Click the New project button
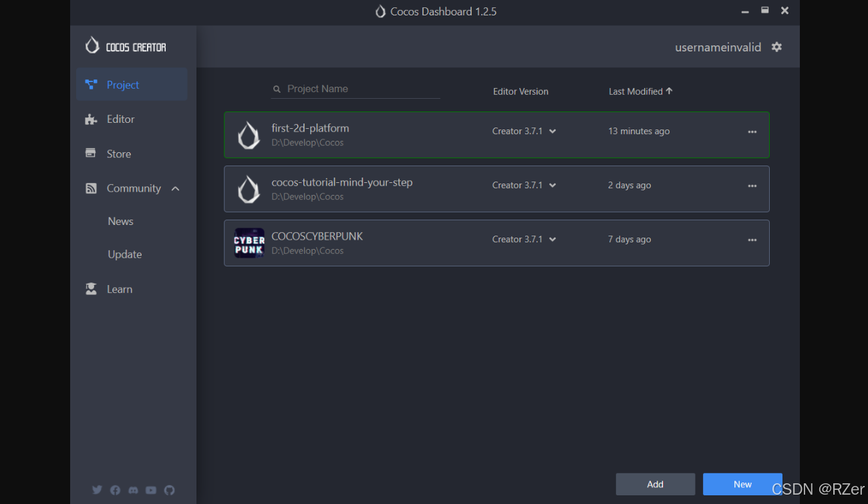 pyautogui.click(x=742, y=485)
